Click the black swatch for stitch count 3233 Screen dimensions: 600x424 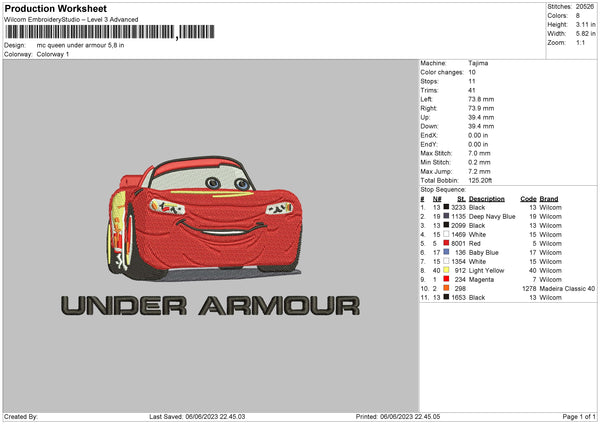[446, 207]
